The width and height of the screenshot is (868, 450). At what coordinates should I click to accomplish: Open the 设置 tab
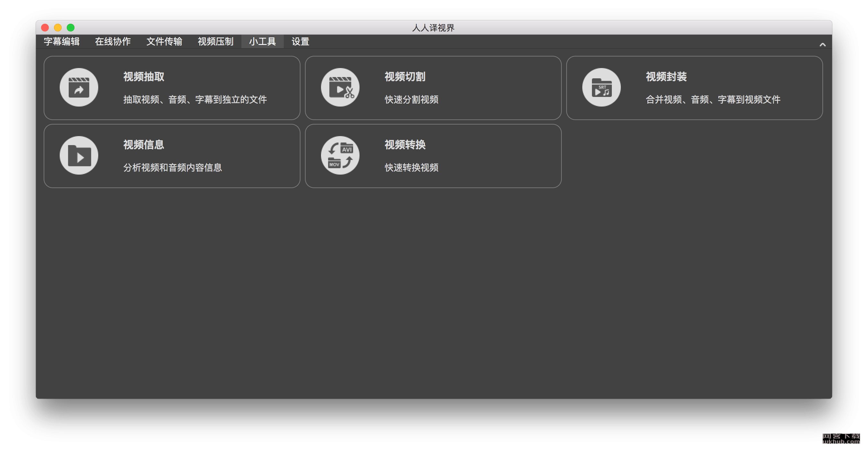[x=300, y=41]
